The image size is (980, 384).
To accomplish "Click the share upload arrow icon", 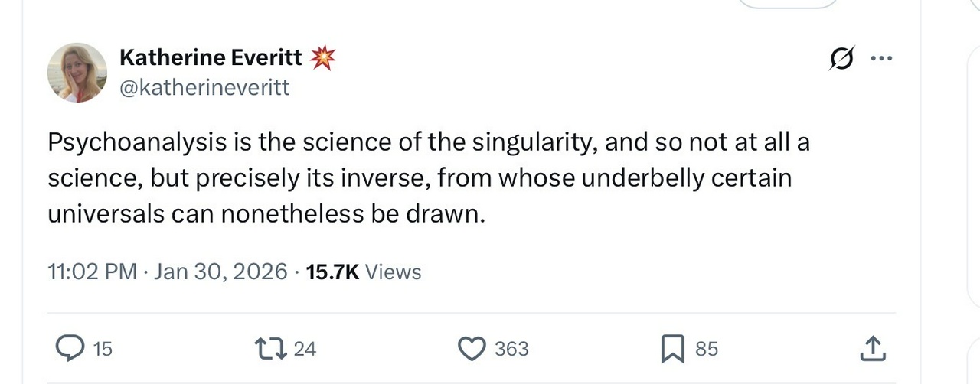I will (873, 349).
